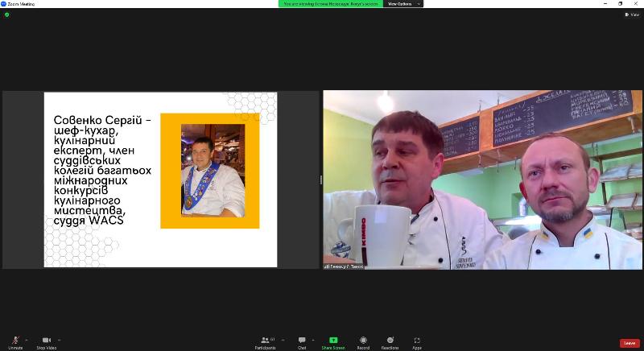Viewport: 644px width, 351px height.
Task: Open video options arrow next to Stop Video
Action: [x=59, y=340]
